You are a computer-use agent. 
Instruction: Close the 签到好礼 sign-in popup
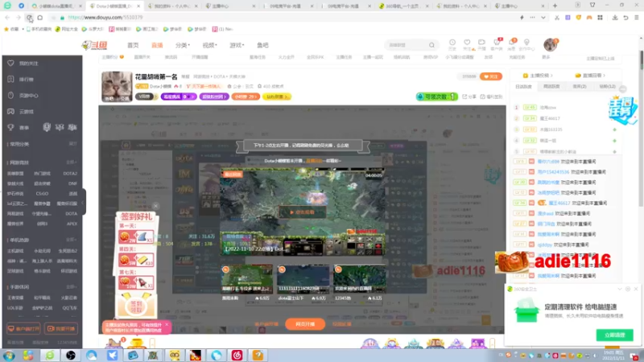pos(155,206)
